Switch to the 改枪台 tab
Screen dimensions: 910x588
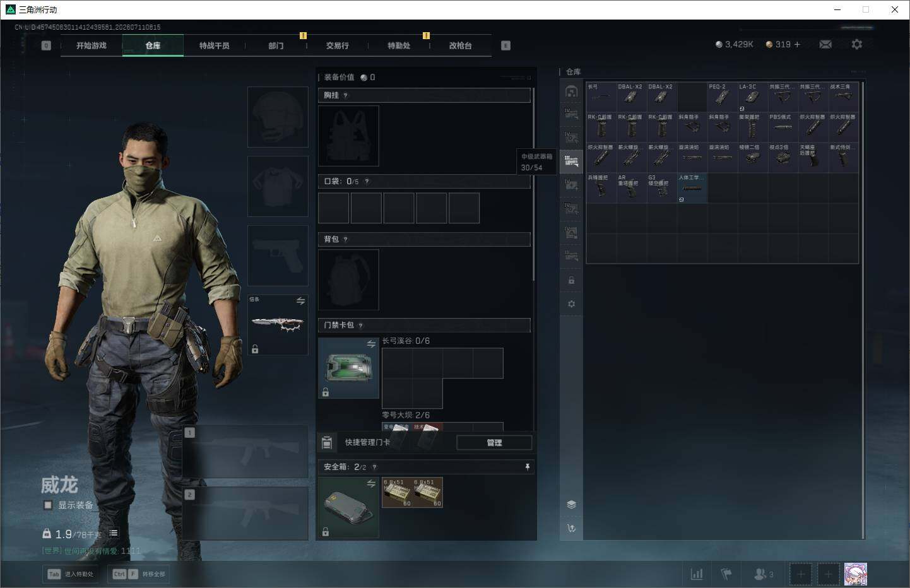[461, 45]
